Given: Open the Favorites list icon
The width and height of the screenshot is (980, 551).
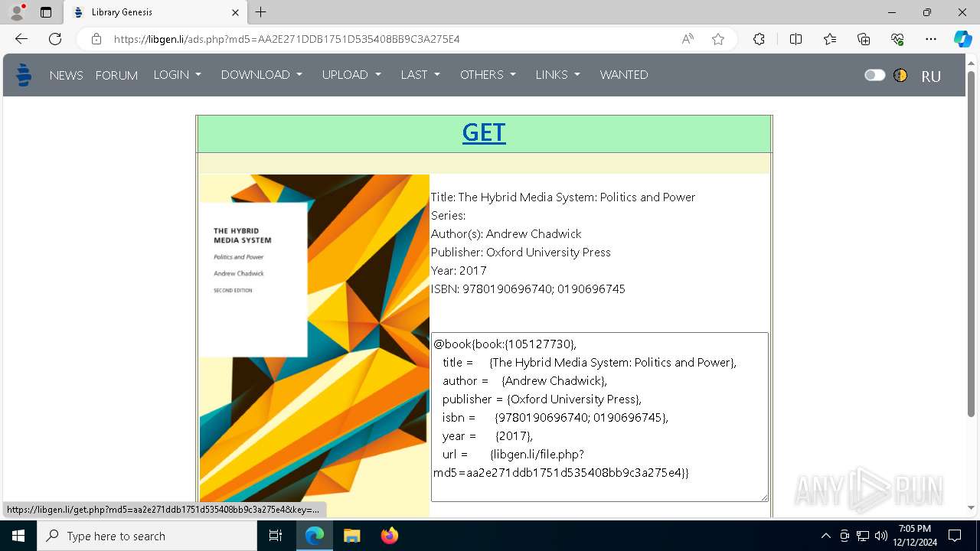Looking at the screenshot, I should pyautogui.click(x=830, y=39).
